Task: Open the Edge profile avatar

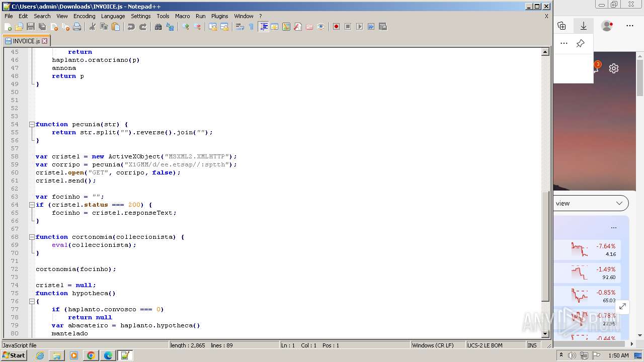Action: 607,26
